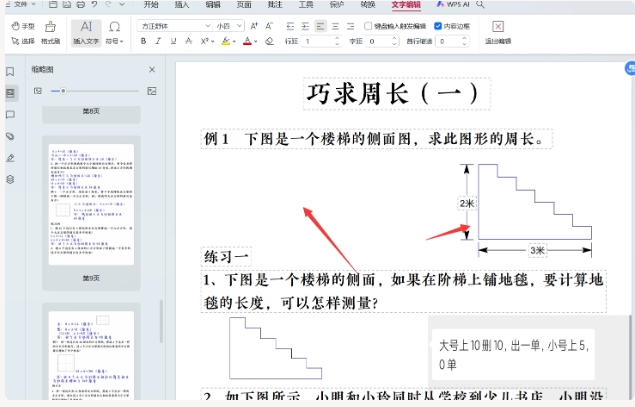
Task: Open the WPS AI panel
Action: click(x=452, y=4)
